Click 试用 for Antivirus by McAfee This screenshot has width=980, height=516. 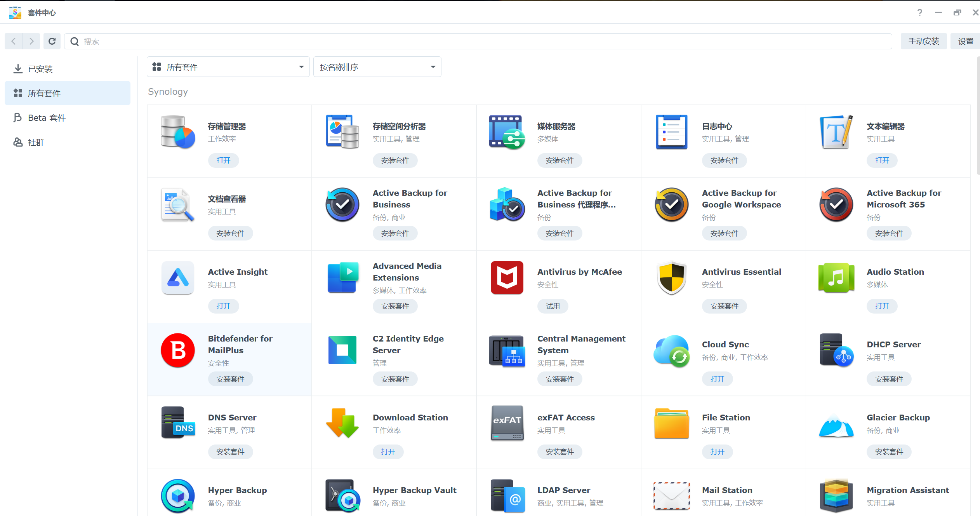pos(553,306)
